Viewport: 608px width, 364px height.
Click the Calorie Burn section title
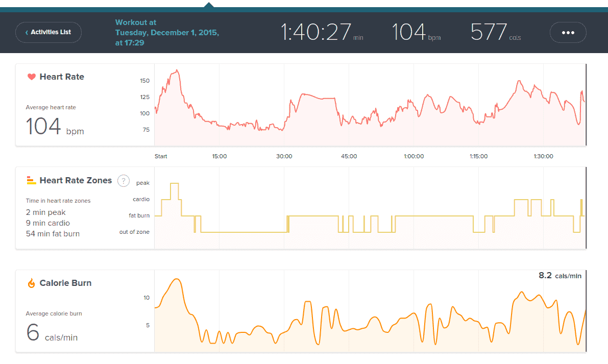point(65,283)
